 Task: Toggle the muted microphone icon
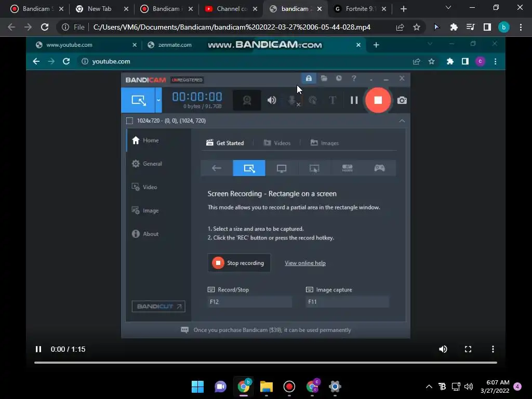[293, 100]
